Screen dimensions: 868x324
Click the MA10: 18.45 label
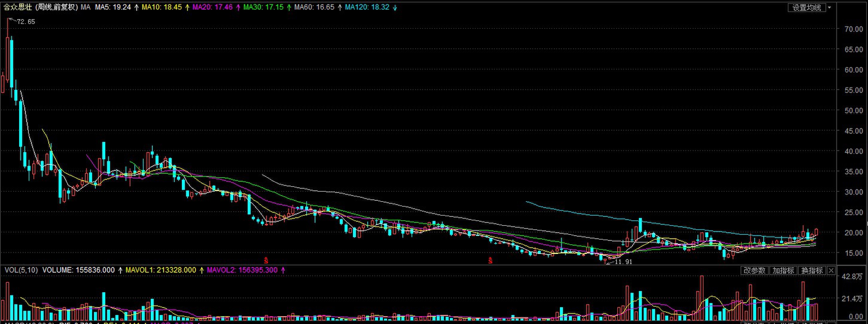(x=162, y=7)
